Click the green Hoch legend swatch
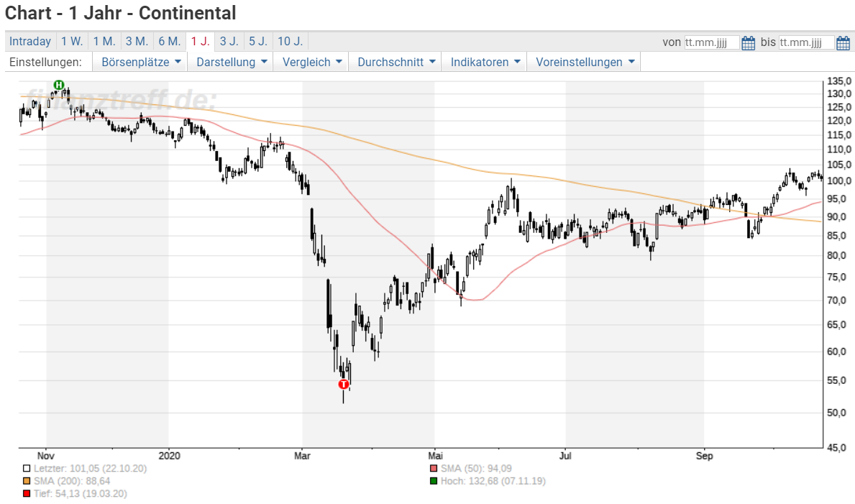This screenshot has width=855, height=504. (x=434, y=481)
